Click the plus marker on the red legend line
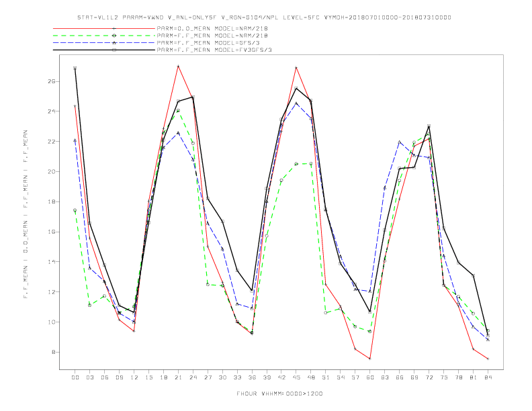 (x=114, y=28)
